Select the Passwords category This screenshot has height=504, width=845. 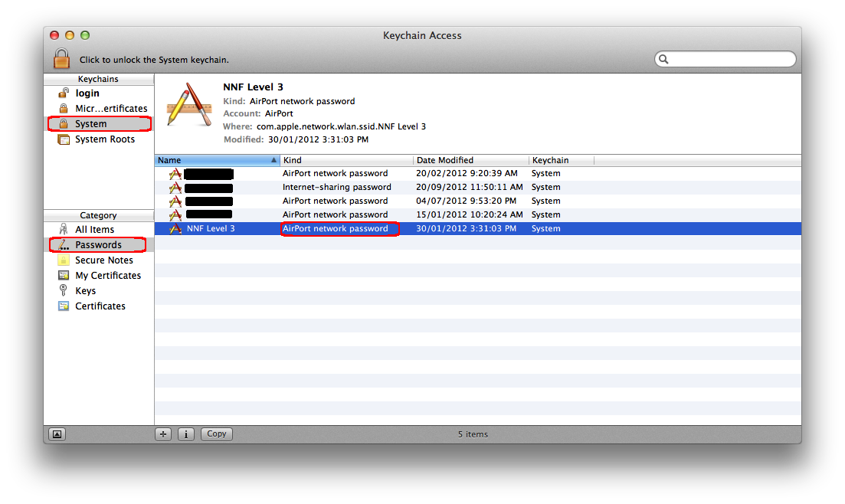(x=99, y=244)
